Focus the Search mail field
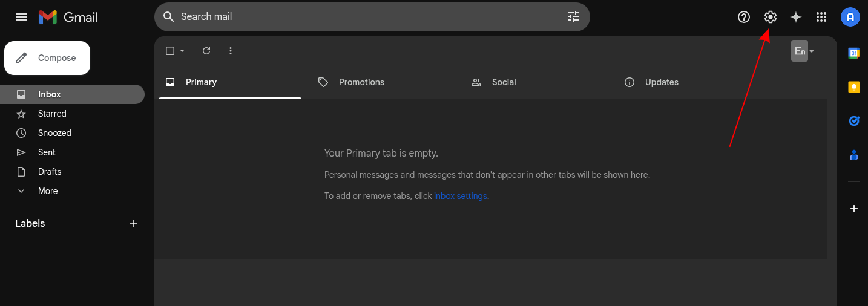This screenshot has width=868, height=306. click(x=372, y=17)
